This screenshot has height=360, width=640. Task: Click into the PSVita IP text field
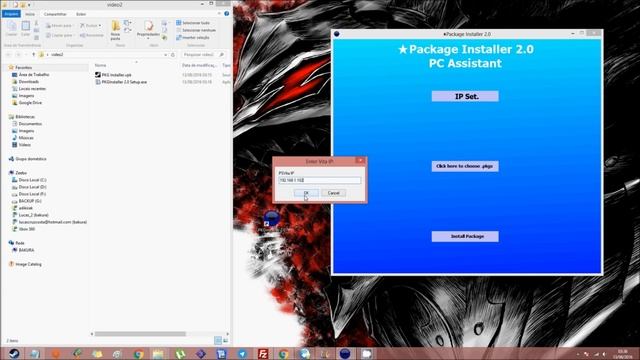320,180
